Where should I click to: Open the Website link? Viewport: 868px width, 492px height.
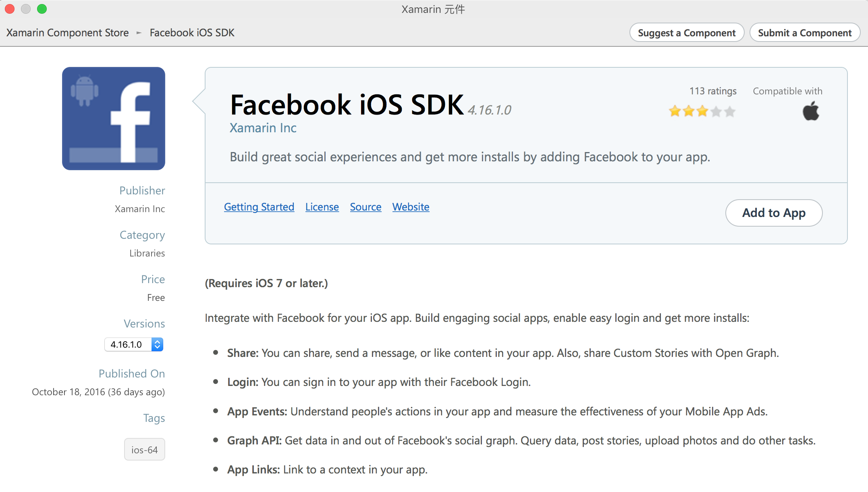click(411, 207)
